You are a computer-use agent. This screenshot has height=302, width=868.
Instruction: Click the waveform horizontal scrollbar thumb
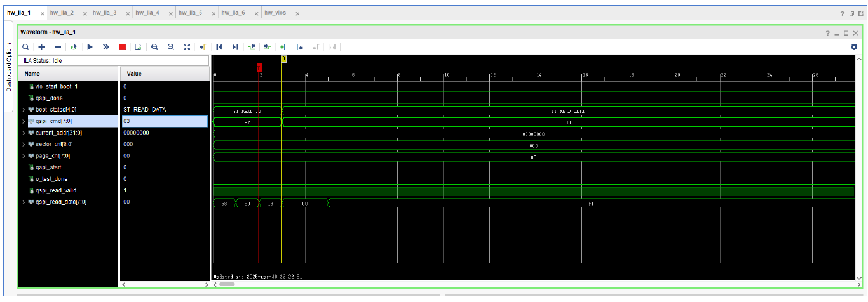click(227, 284)
